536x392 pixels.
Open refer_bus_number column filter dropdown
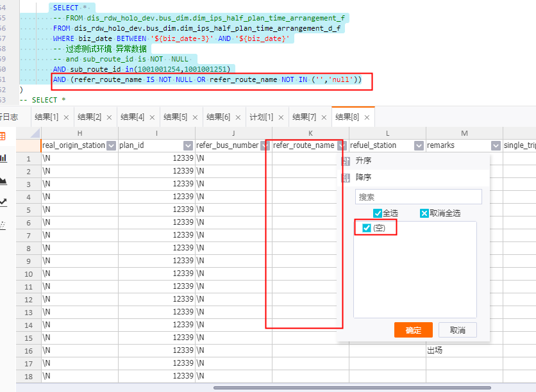tap(265, 146)
